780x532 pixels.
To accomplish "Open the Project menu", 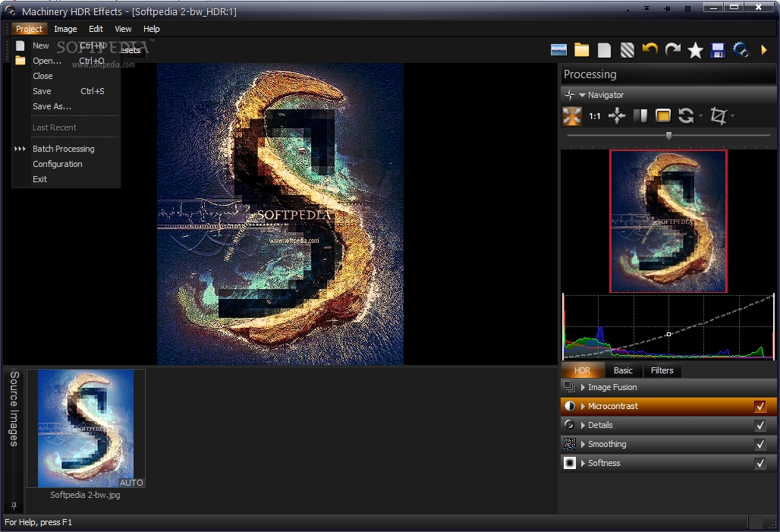I will point(30,29).
